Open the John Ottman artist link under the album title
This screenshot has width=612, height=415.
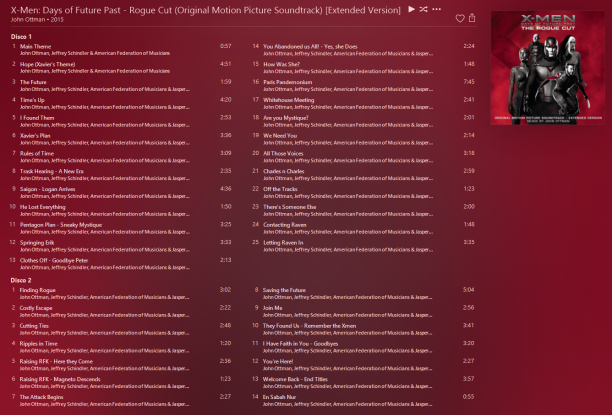click(26, 20)
